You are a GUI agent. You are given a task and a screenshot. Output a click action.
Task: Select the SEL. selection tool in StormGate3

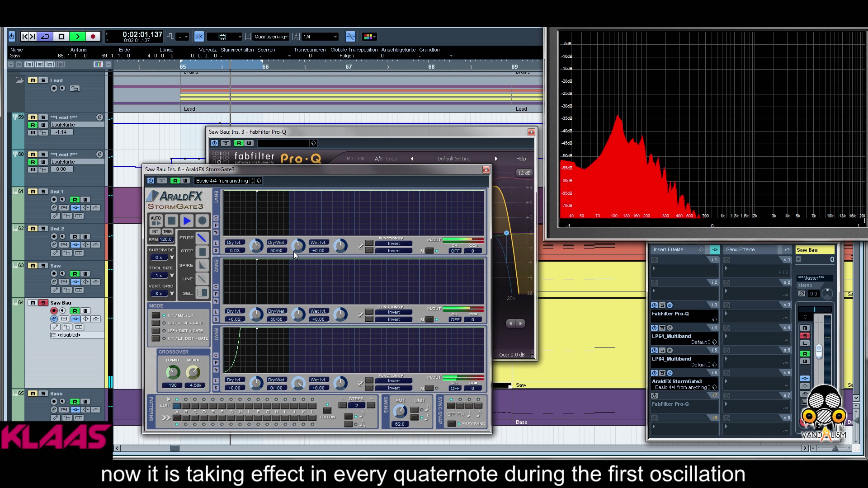pos(202,293)
